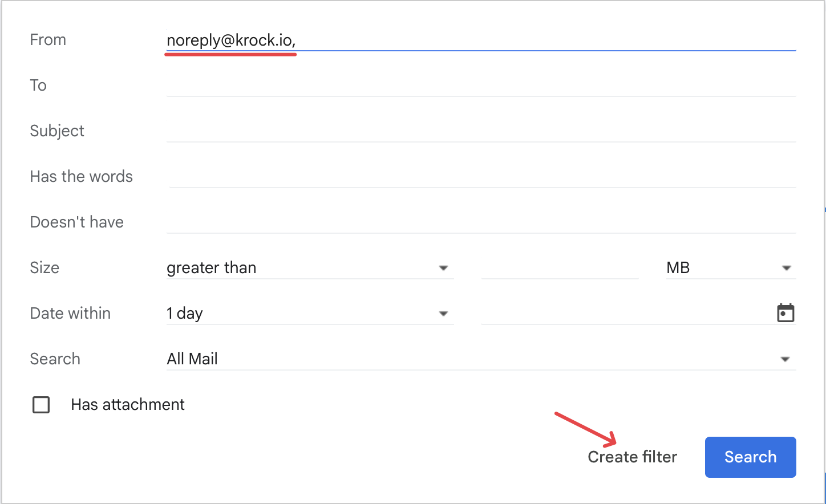The height and width of the screenshot is (504, 826).
Task: Click the blue Search button
Action: 750,457
